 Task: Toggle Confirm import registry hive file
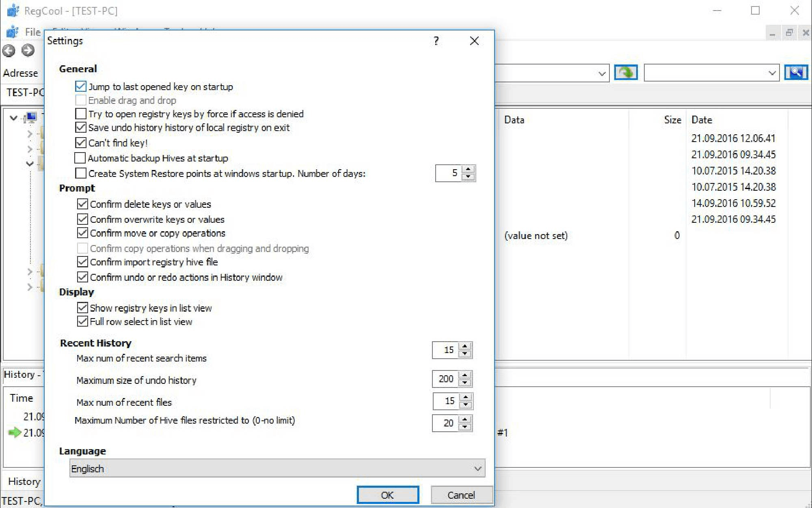tap(82, 262)
